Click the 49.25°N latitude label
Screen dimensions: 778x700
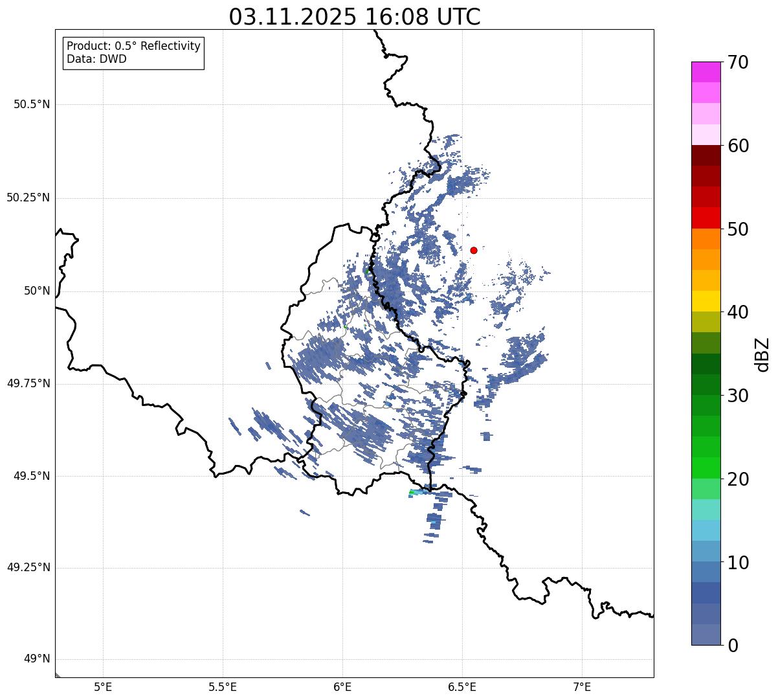point(28,568)
